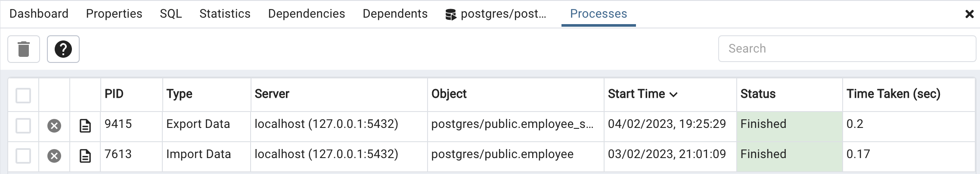Toggle the select-all header checkbox
This screenshot has height=174, width=980.
click(x=23, y=95)
